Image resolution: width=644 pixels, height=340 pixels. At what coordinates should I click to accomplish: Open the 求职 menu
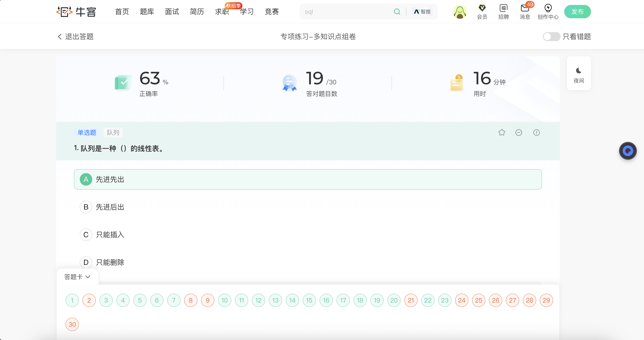click(x=222, y=12)
